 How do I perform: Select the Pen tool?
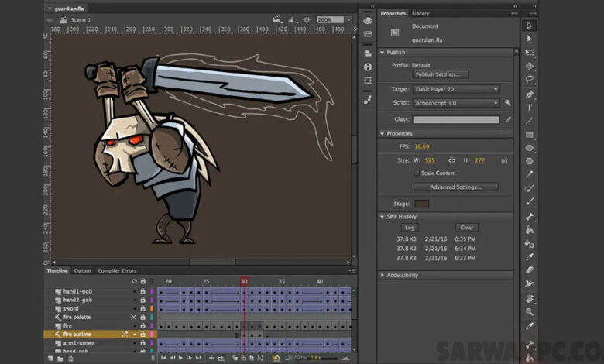point(530,94)
